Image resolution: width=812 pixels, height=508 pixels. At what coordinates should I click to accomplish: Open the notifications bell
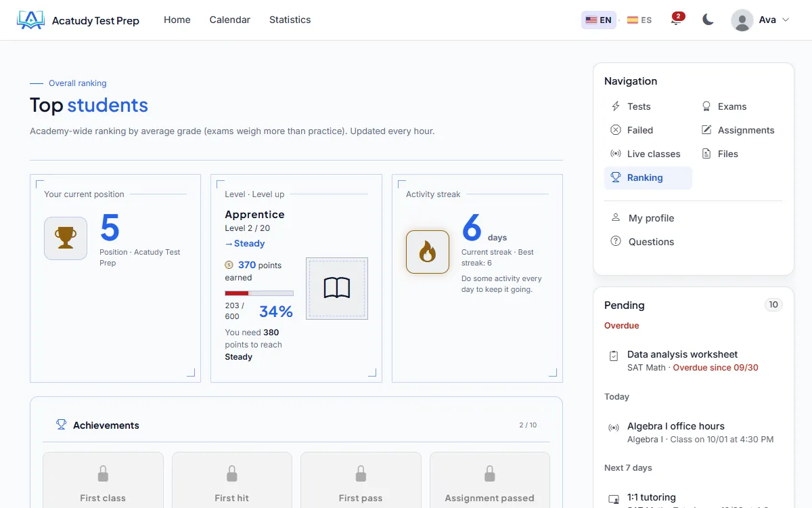pos(675,20)
